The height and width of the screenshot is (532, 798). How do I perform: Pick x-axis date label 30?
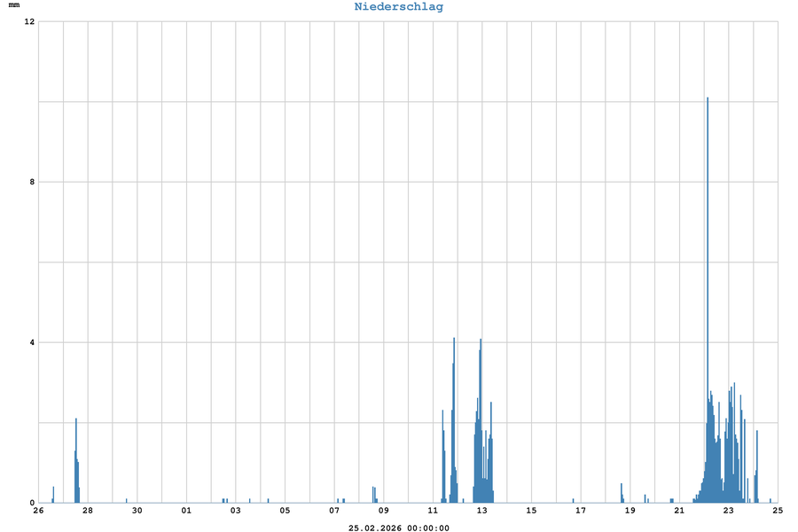(137, 511)
